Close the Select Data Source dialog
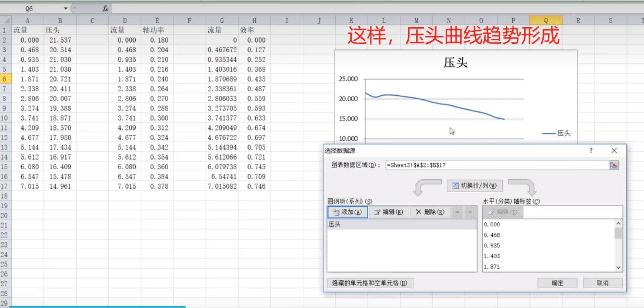The width and height of the screenshot is (644, 308). tap(614, 150)
